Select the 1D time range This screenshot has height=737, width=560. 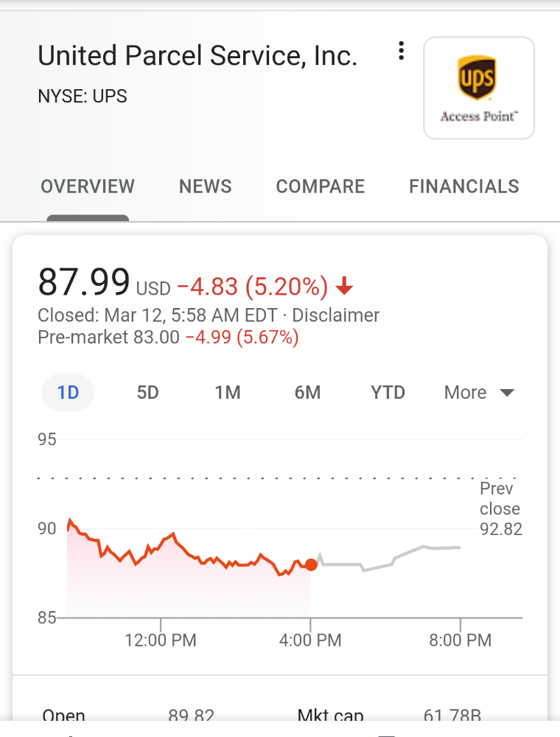68,393
